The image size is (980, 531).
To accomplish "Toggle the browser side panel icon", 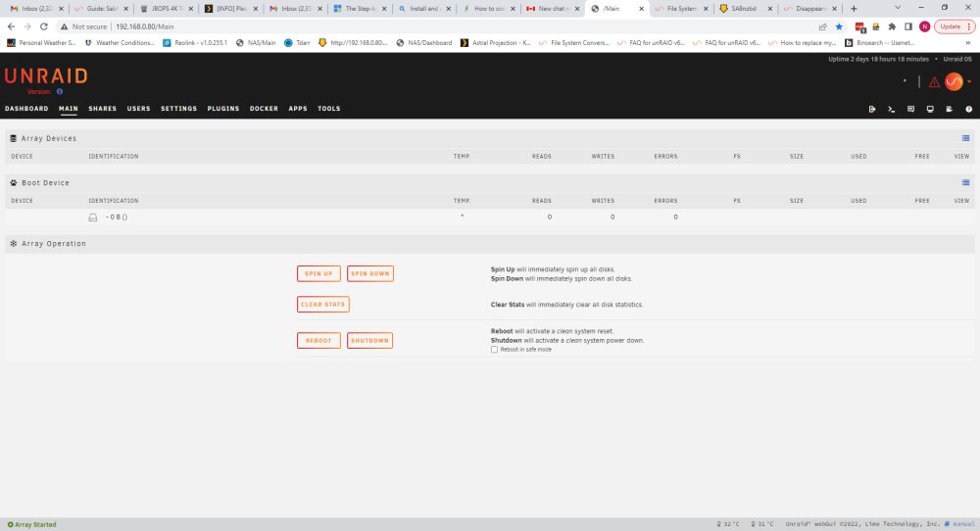I will (908, 26).
